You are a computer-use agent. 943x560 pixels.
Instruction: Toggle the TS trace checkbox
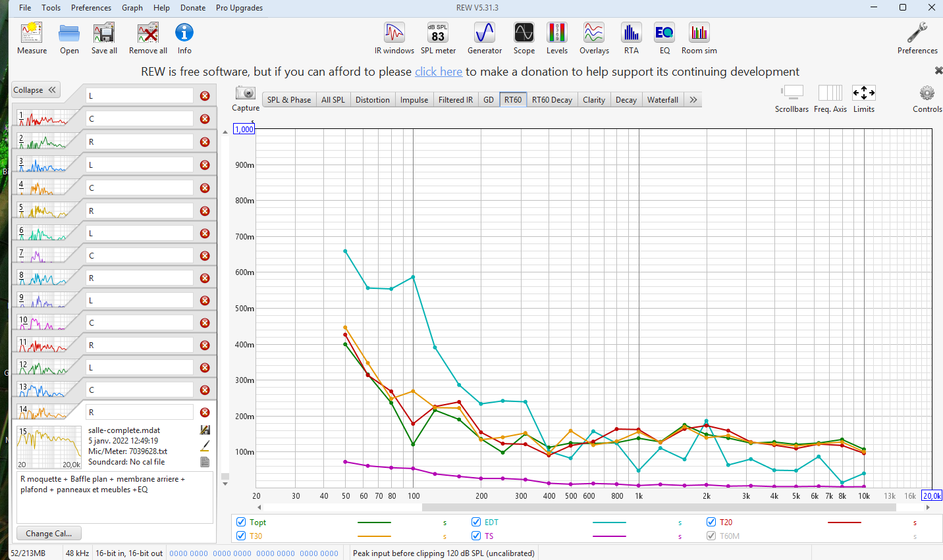point(476,536)
